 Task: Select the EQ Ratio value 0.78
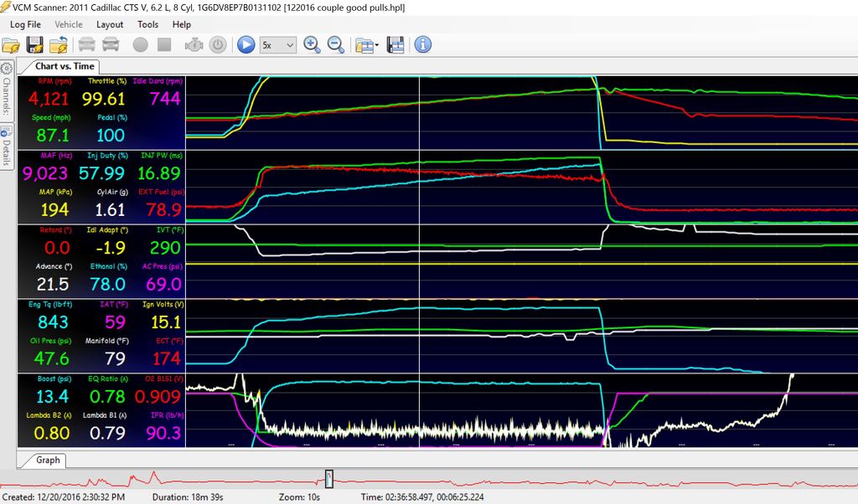coord(108,397)
